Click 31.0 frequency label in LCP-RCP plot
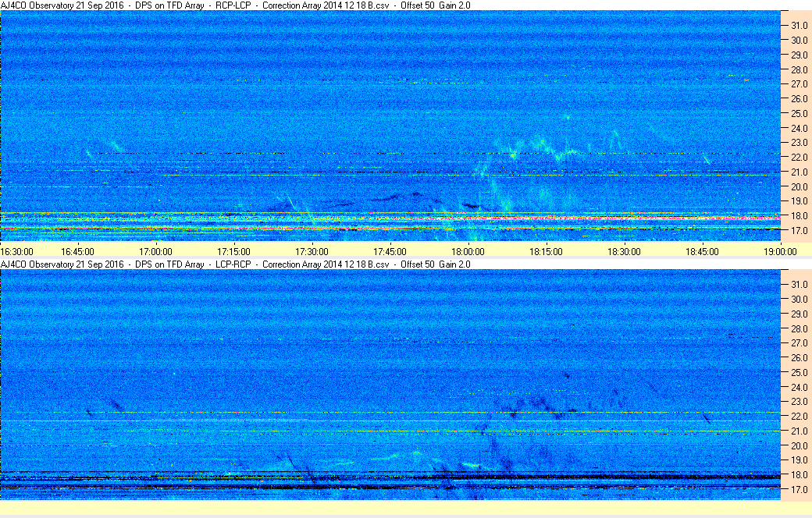 point(799,285)
